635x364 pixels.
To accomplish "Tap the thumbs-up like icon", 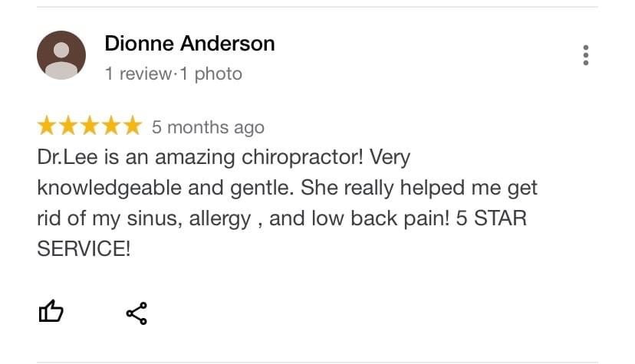I will (51, 311).
